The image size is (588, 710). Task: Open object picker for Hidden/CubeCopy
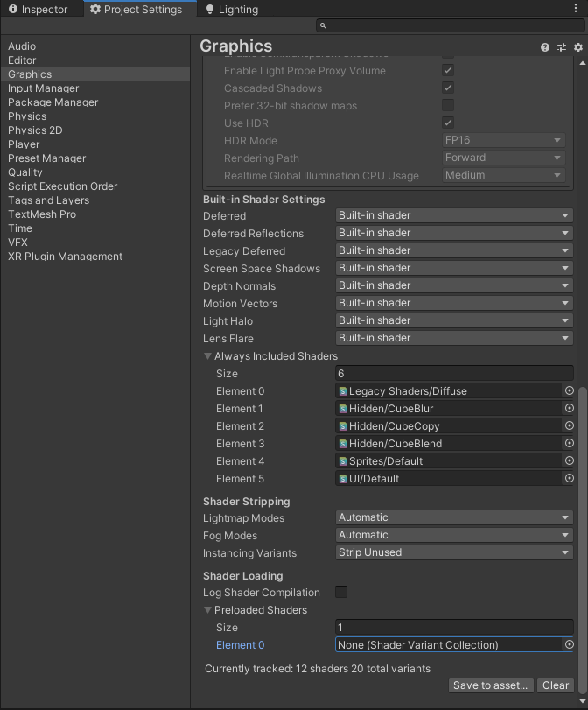coord(570,425)
